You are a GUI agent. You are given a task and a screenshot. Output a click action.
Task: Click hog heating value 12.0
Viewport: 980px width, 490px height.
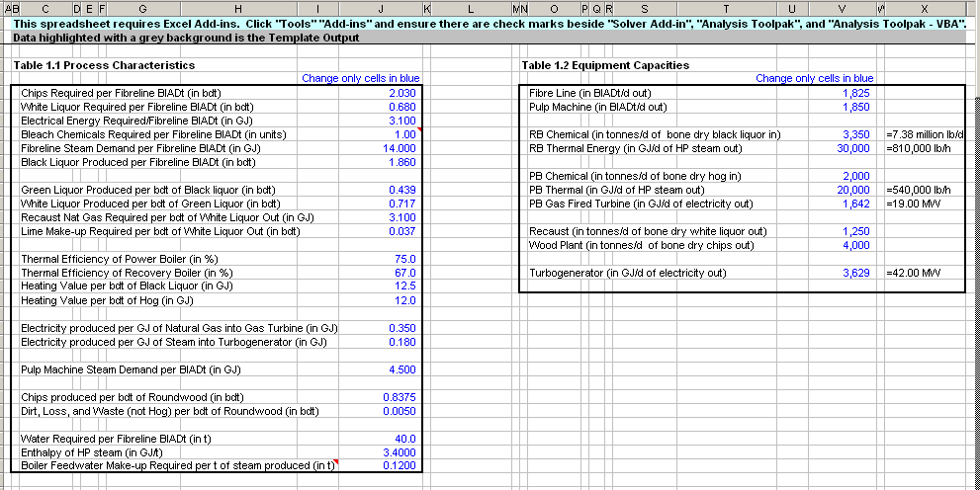405,300
